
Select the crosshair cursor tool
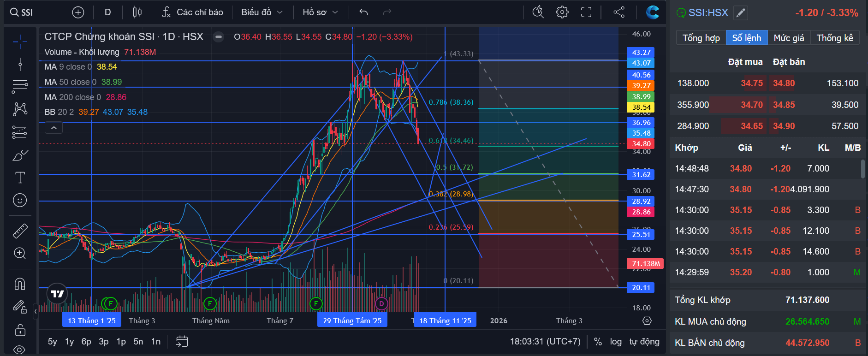pyautogui.click(x=20, y=42)
